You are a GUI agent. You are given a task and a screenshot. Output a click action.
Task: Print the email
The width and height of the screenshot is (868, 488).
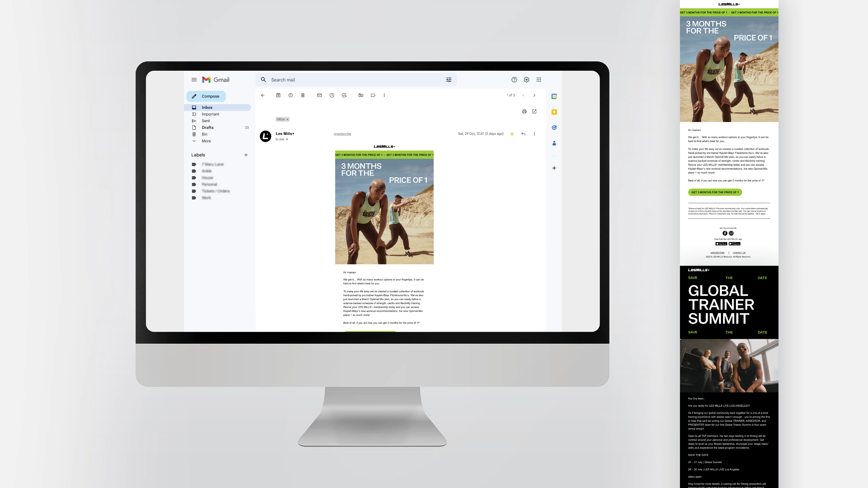pyautogui.click(x=524, y=111)
